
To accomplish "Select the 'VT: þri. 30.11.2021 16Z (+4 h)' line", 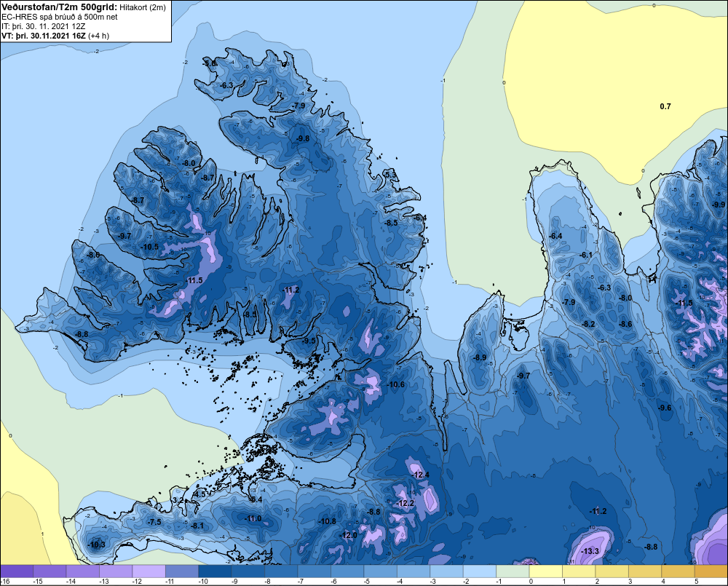I will 55,36.
